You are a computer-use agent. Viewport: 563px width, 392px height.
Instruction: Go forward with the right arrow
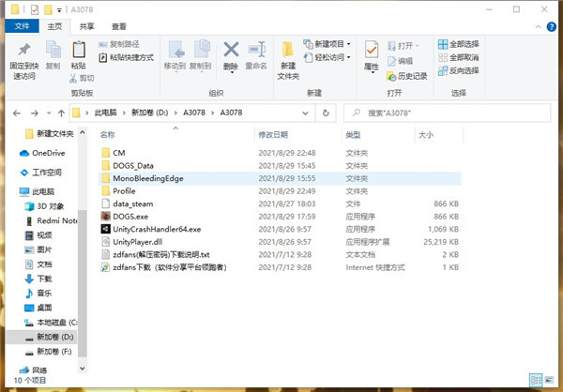[35, 113]
